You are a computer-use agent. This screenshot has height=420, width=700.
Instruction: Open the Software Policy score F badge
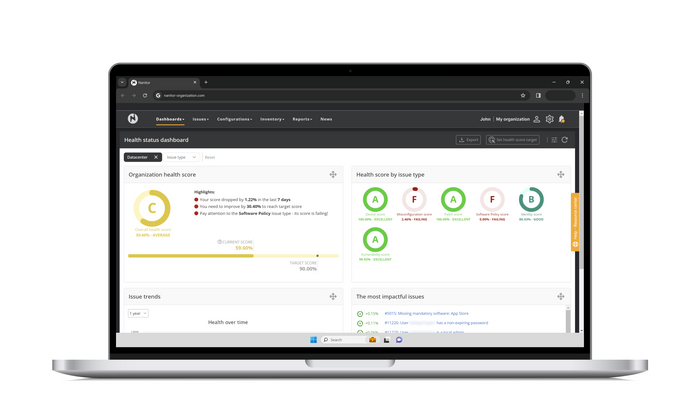click(x=492, y=200)
